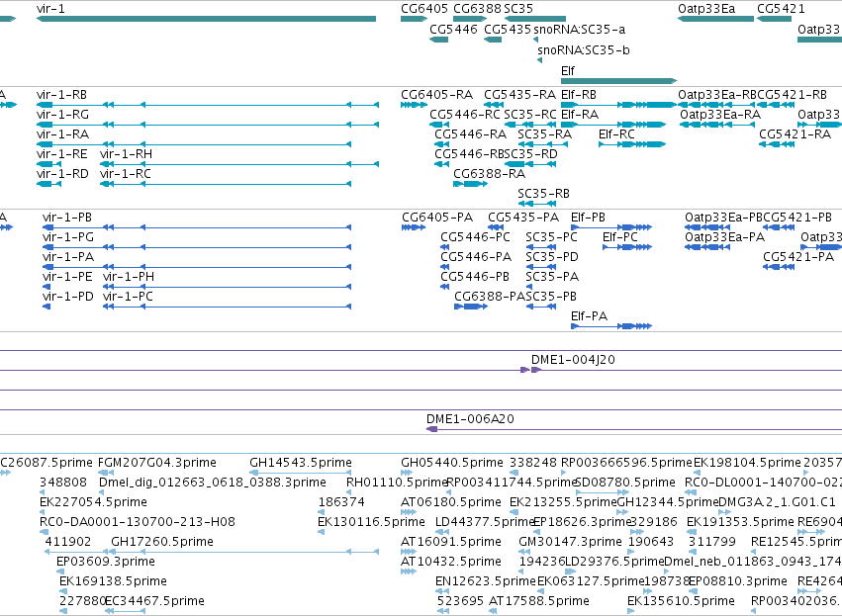Click EST GH14543.5prime label

[x=301, y=463]
